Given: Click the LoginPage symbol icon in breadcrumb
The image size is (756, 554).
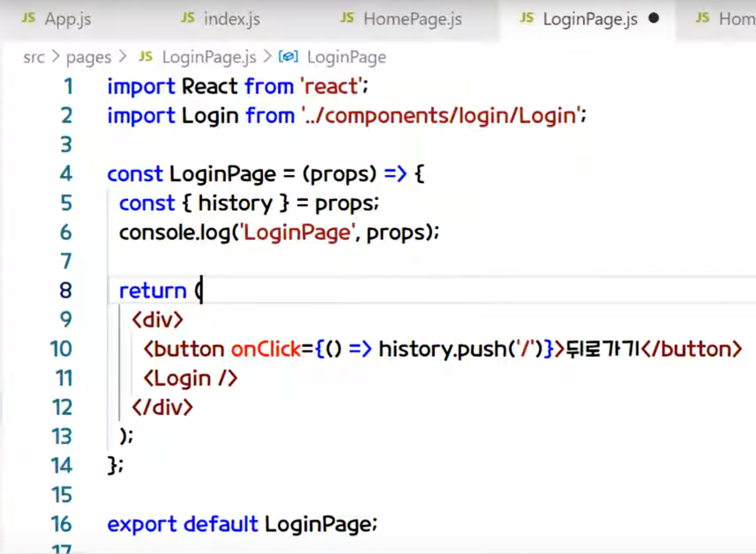Looking at the screenshot, I should click(x=288, y=57).
